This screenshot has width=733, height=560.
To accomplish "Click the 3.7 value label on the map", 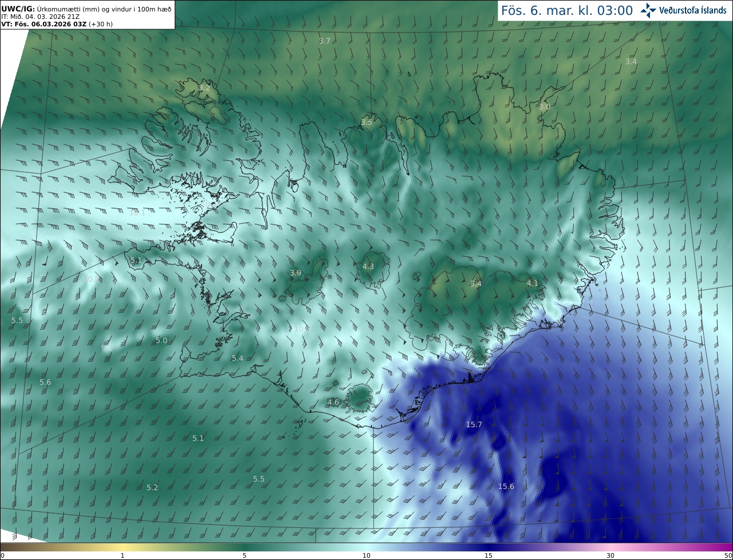I will [x=325, y=41].
